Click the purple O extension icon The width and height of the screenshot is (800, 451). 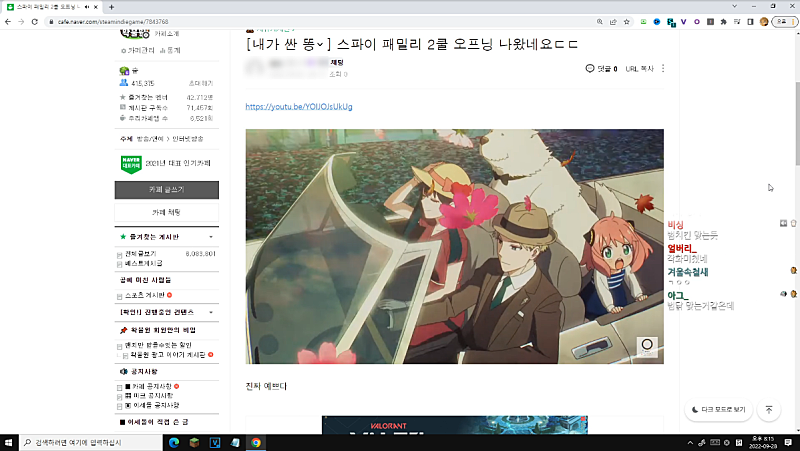[x=697, y=22]
